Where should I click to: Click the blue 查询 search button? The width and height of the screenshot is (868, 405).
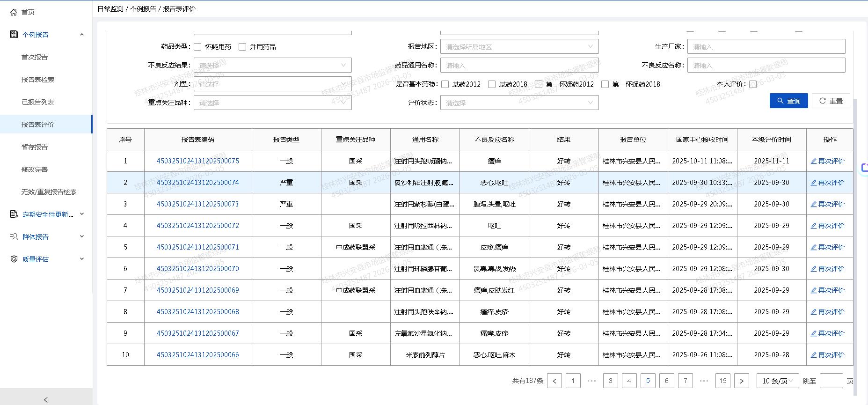[788, 101]
